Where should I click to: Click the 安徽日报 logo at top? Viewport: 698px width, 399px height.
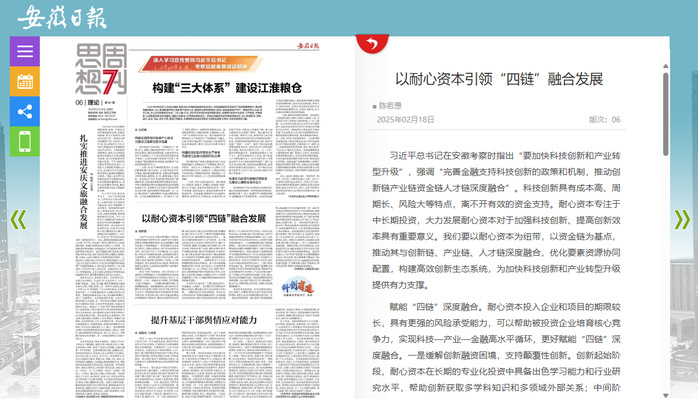point(62,18)
